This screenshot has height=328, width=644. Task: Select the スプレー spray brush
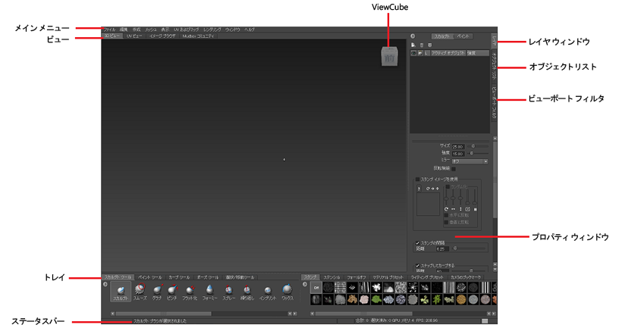pos(229,292)
